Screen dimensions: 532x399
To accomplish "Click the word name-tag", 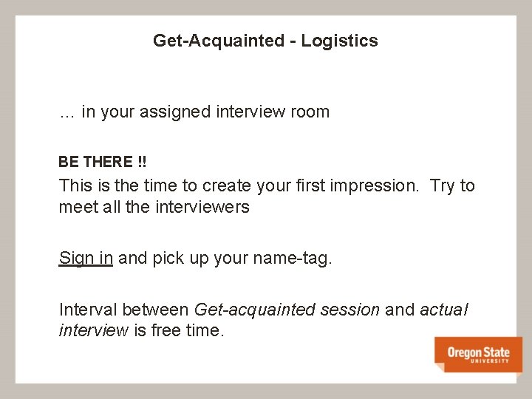I will tap(294, 258).
